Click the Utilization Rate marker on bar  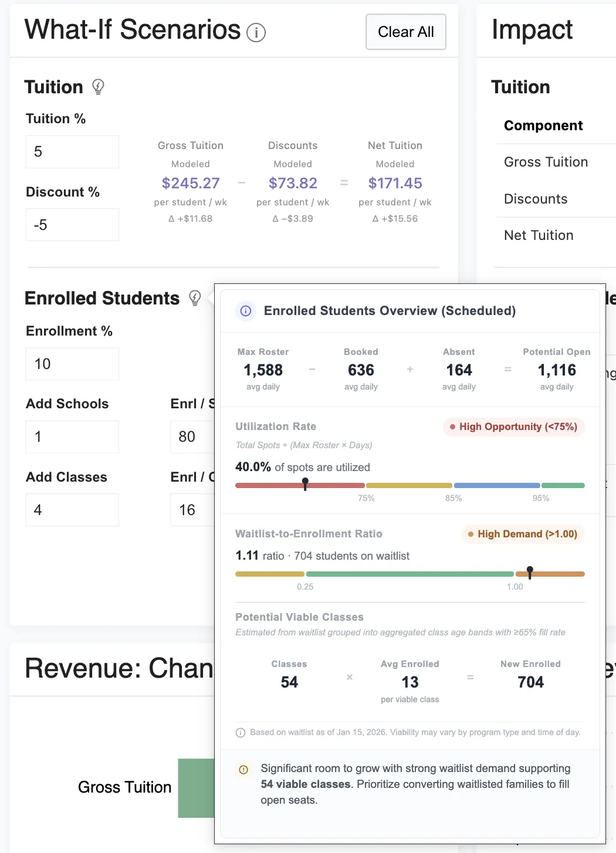tap(305, 484)
